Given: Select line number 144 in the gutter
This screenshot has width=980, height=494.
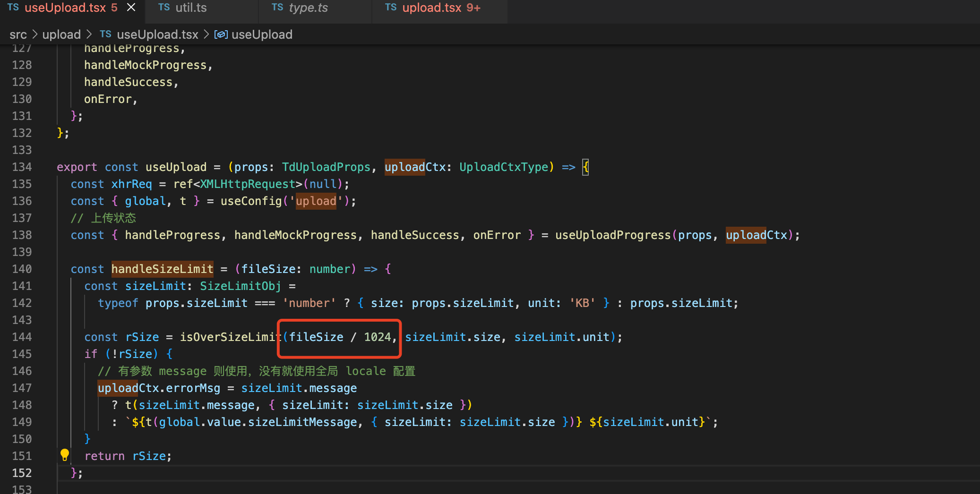Looking at the screenshot, I should click(x=22, y=337).
